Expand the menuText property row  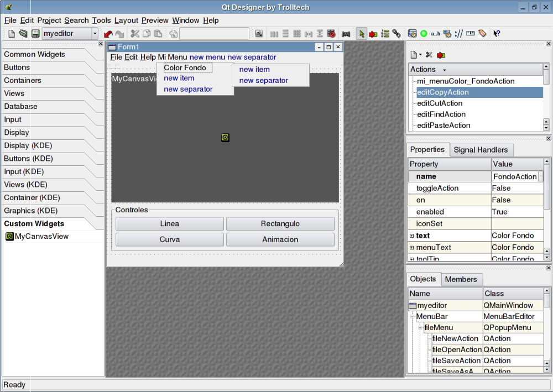click(411, 248)
